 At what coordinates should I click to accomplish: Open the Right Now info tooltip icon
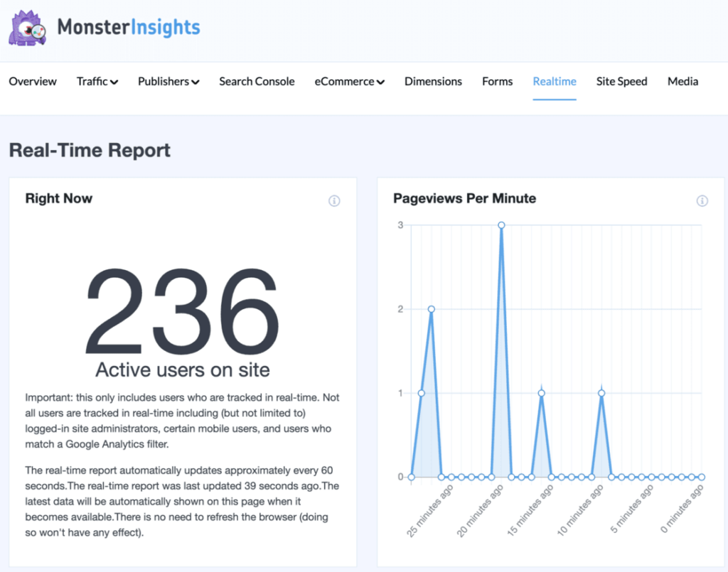pos(334,201)
